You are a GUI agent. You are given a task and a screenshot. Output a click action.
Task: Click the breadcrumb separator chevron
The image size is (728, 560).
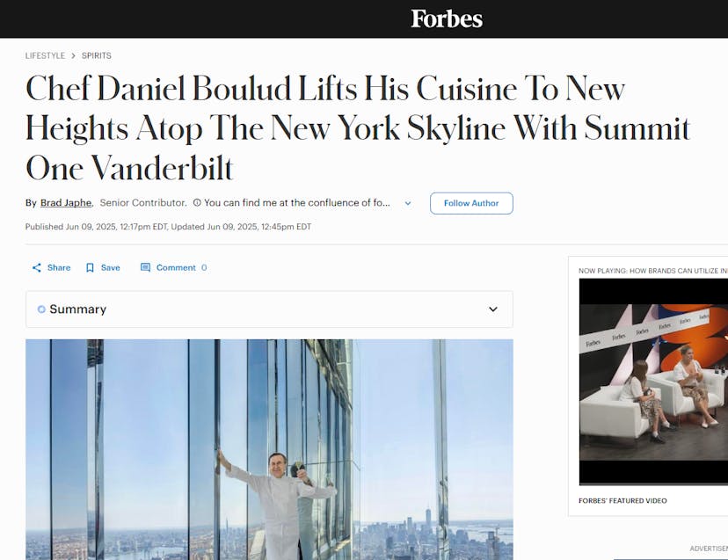pyautogui.click(x=73, y=55)
